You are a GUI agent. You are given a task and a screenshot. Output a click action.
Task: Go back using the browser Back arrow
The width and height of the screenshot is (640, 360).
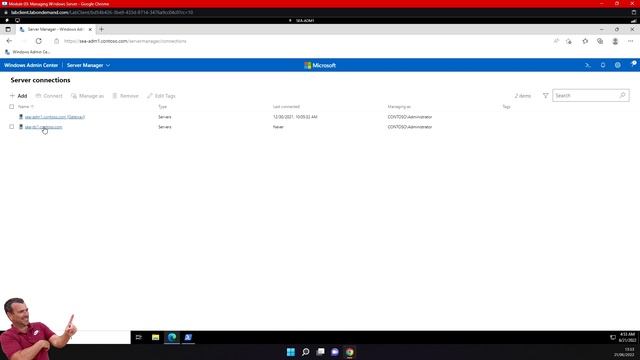(x=9, y=41)
